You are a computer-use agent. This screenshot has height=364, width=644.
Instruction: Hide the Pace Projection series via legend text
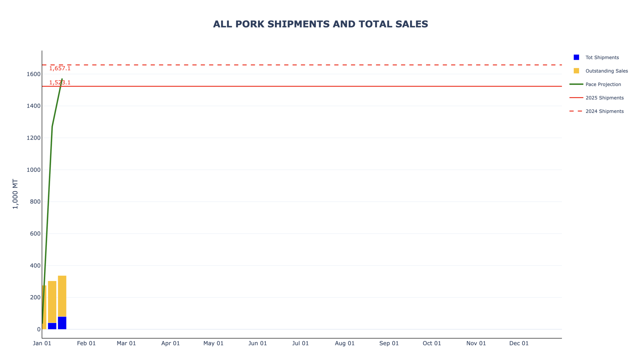coord(603,84)
